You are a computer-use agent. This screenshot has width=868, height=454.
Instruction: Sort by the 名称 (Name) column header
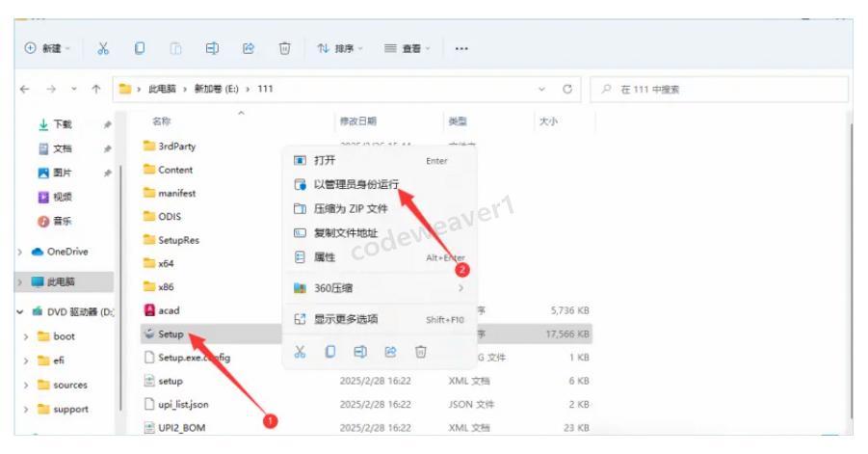tap(162, 120)
